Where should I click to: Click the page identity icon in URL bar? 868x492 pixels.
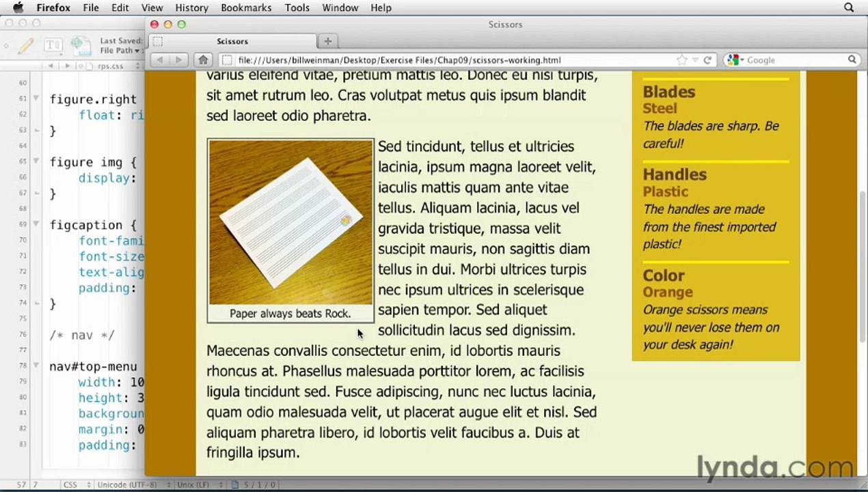tap(228, 60)
